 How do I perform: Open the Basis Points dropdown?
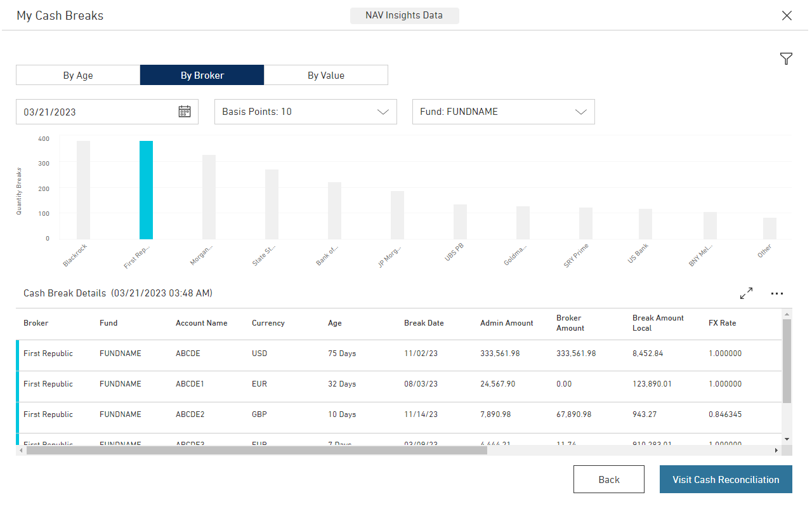(305, 112)
